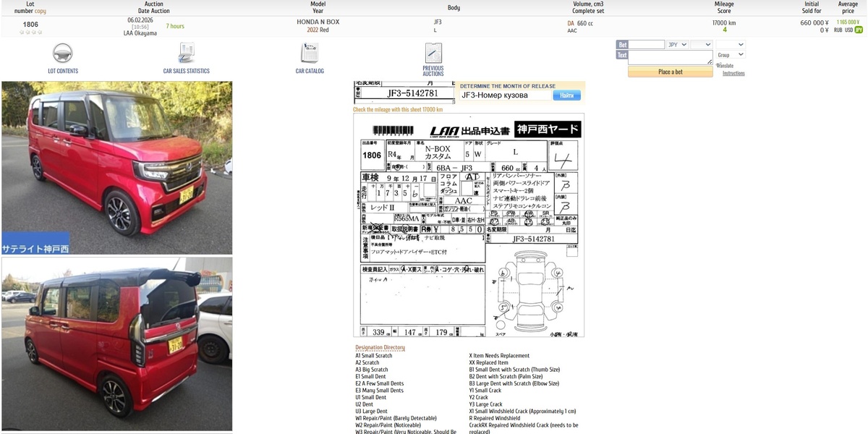Switch price currency to RUB
Viewport: 868px width, 434px height.
coord(838,30)
